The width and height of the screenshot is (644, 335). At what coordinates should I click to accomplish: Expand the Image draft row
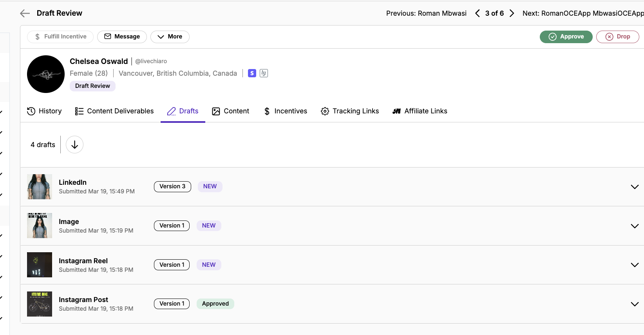click(x=634, y=226)
